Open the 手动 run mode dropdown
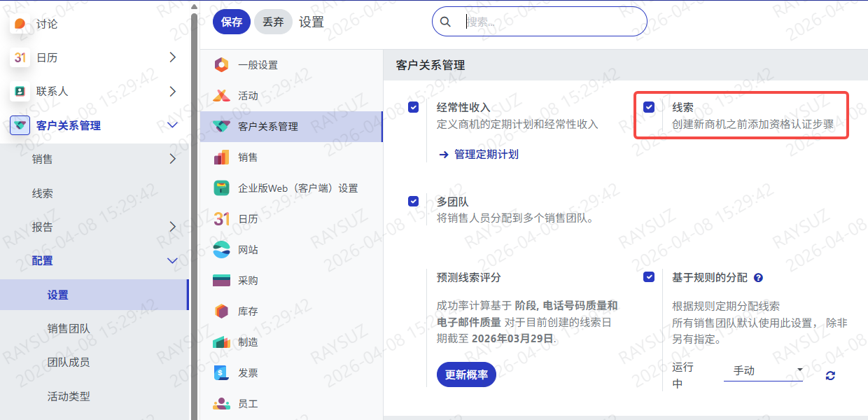Image resolution: width=868 pixels, height=420 pixels. point(763,371)
